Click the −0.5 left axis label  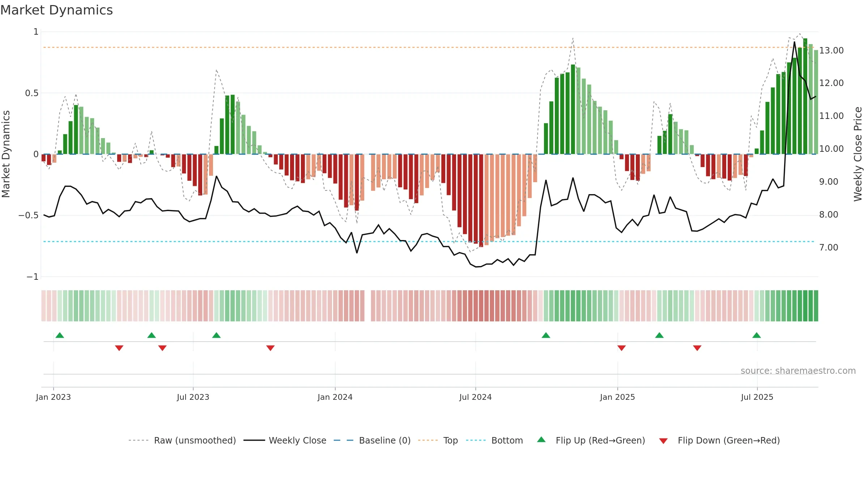pos(29,215)
